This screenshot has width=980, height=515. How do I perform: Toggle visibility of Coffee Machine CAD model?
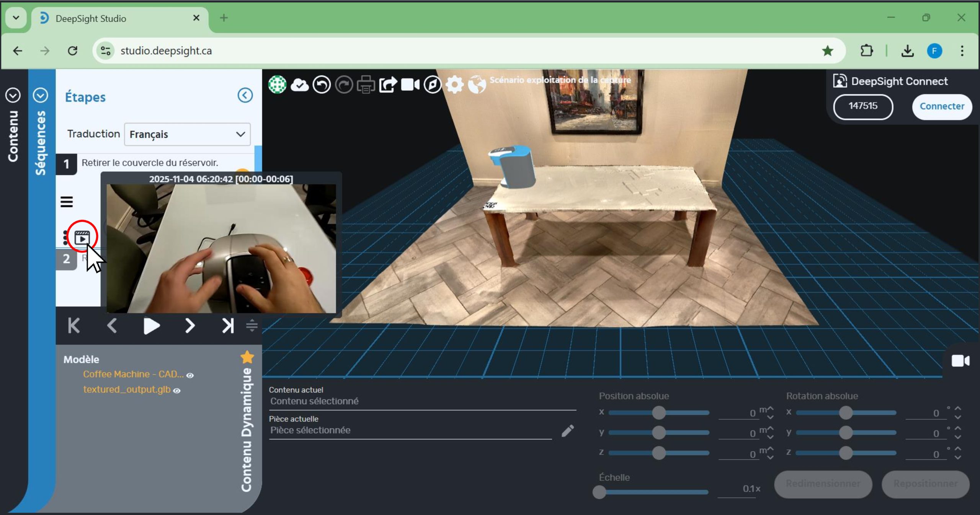pyautogui.click(x=190, y=375)
